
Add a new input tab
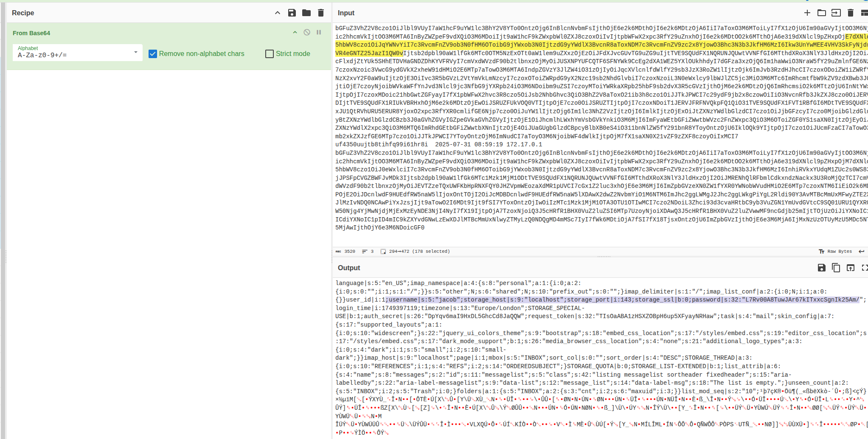pos(807,13)
